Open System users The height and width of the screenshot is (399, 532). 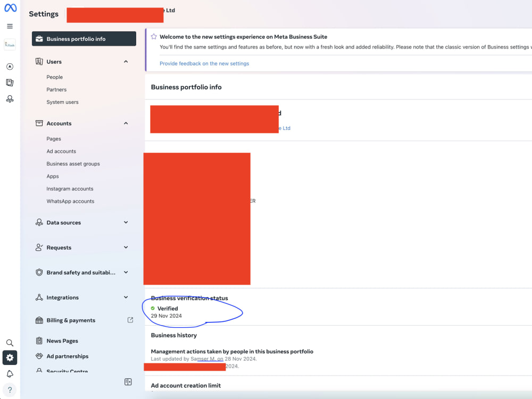tap(62, 102)
